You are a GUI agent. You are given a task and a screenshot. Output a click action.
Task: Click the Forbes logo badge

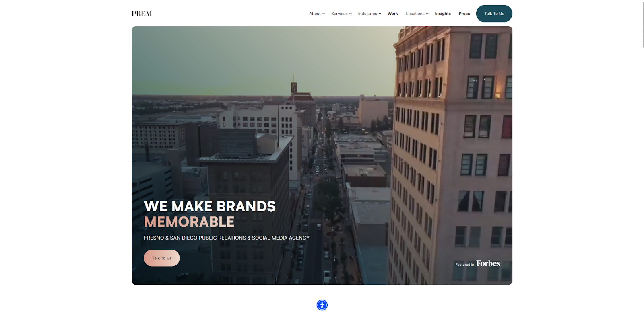click(488, 263)
